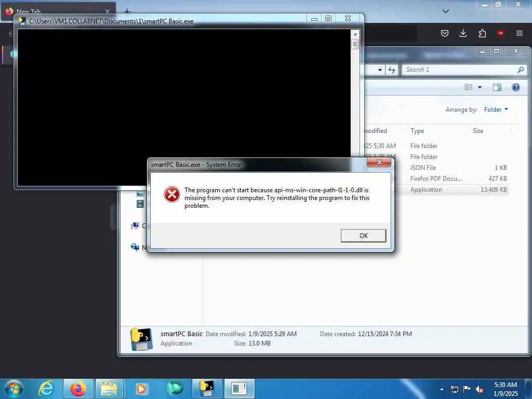Refresh the Explorer address bar
This screenshot has height=399, width=532.
coord(392,70)
